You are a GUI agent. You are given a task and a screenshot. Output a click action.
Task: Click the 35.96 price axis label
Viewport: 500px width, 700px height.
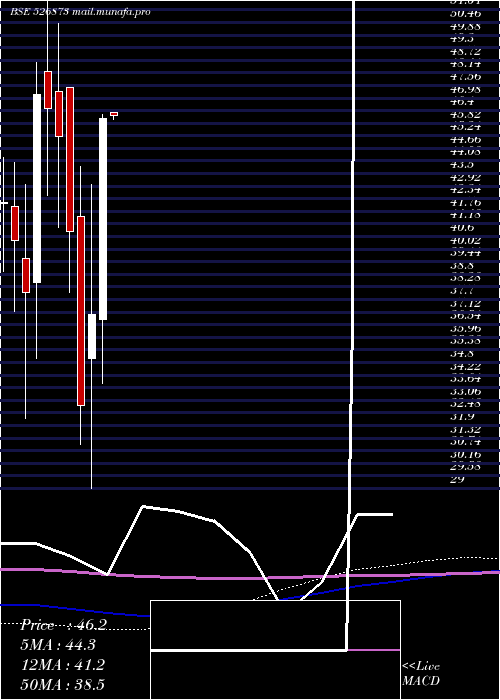(466, 329)
